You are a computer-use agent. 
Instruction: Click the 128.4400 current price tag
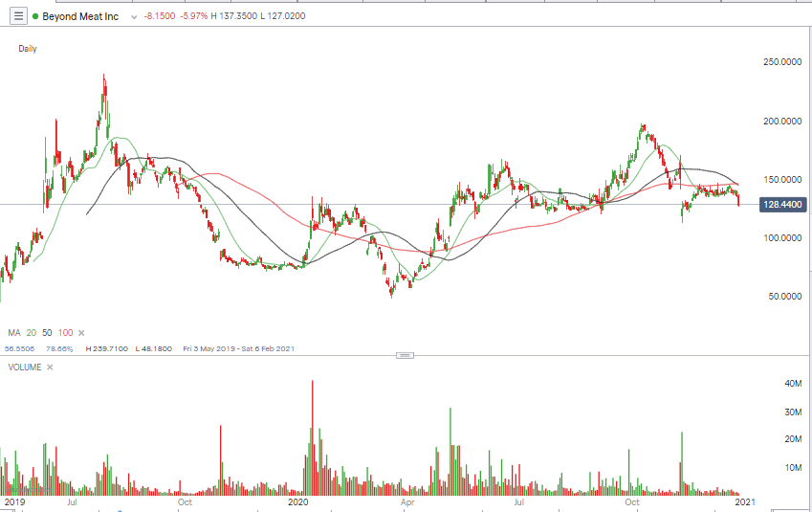point(781,205)
